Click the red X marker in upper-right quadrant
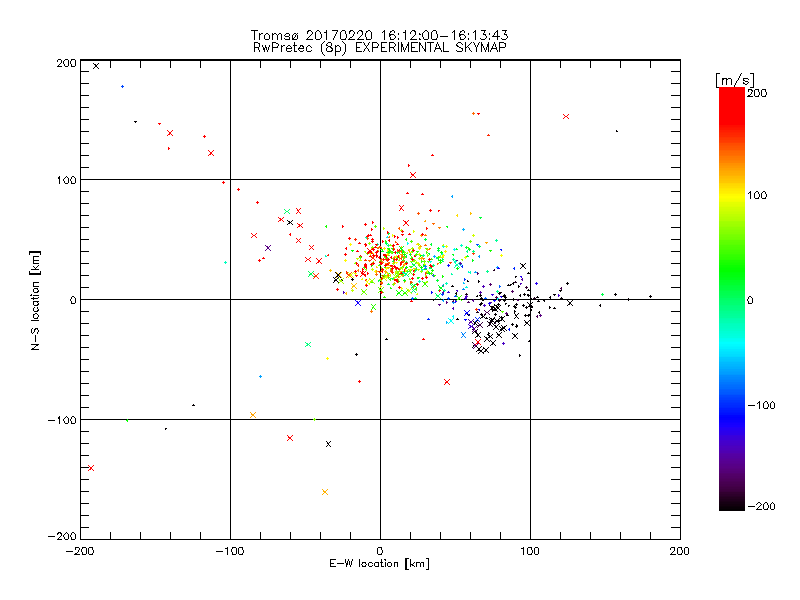800x600 pixels. (x=566, y=116)
